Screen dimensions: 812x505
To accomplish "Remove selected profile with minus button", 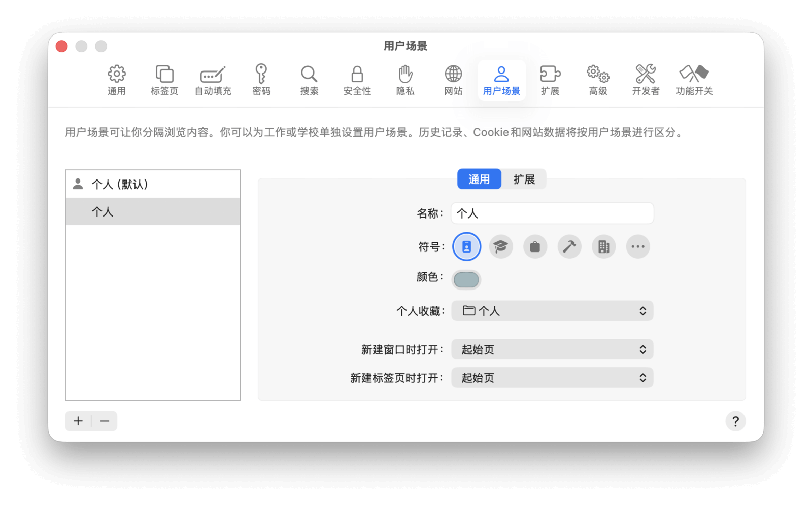I will click(x=105, y=421).
